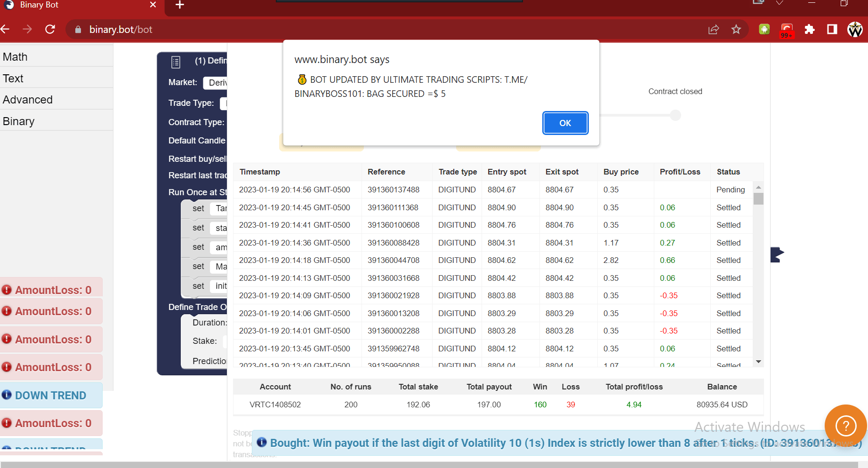Select the Advanced category in sidebar
The width and height of the screenshot is (868, 468).
(x=27, y=99)
